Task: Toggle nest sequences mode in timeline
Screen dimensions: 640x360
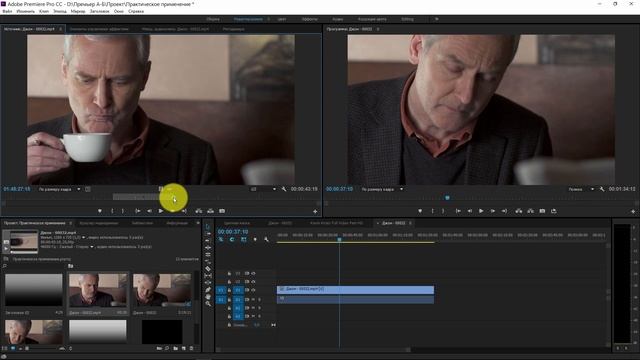Action: (x=221, y=240)
